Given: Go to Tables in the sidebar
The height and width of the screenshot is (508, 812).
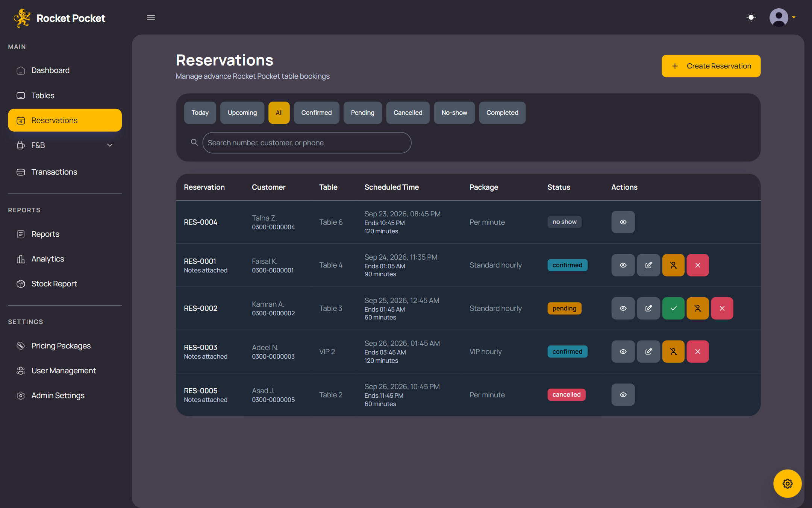Looking at the screenshot, I should pos(65,96).
